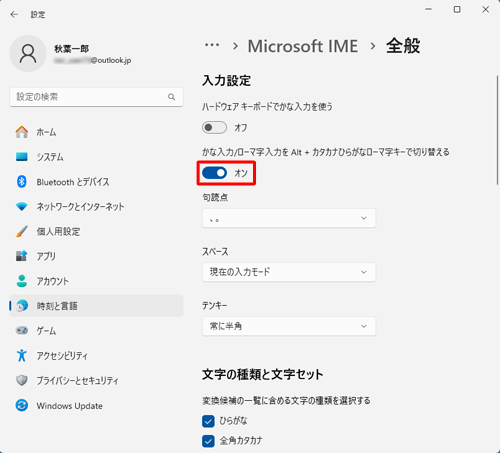The height and width of the screenshot is (453, 500).
Task: Uncheck the ひらがな checkbox
Action: tap(208, 421)
